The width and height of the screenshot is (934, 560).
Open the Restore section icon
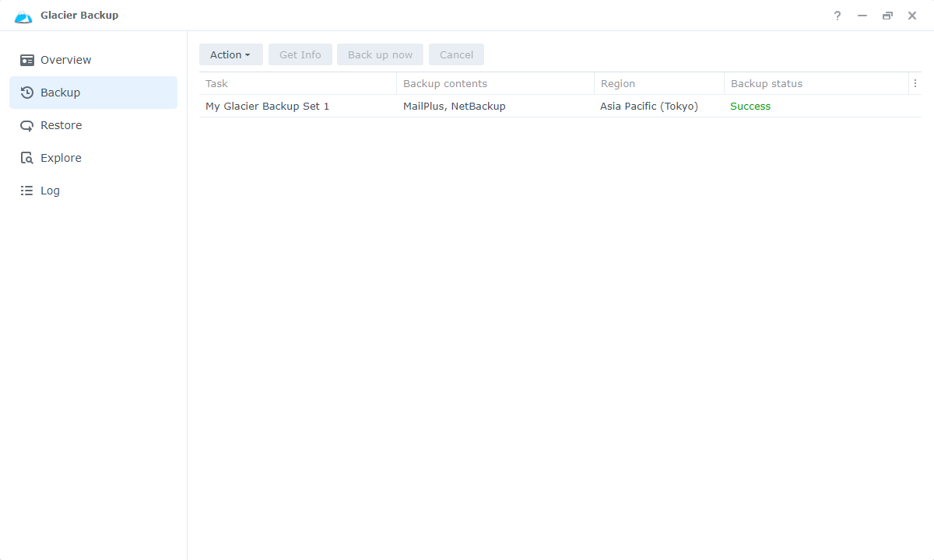(x=28, y=124)
